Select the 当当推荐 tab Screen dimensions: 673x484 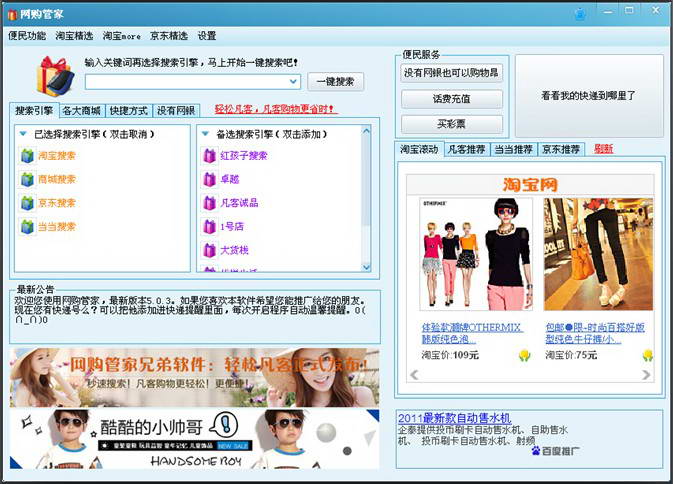point(514,149)
